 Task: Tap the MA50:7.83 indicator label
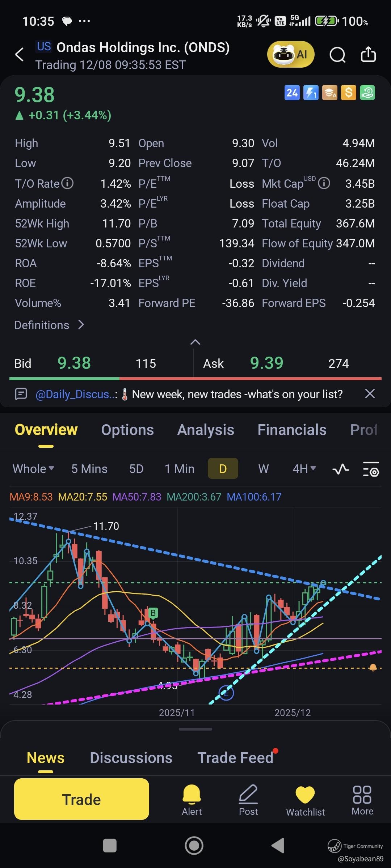point(137,497)
